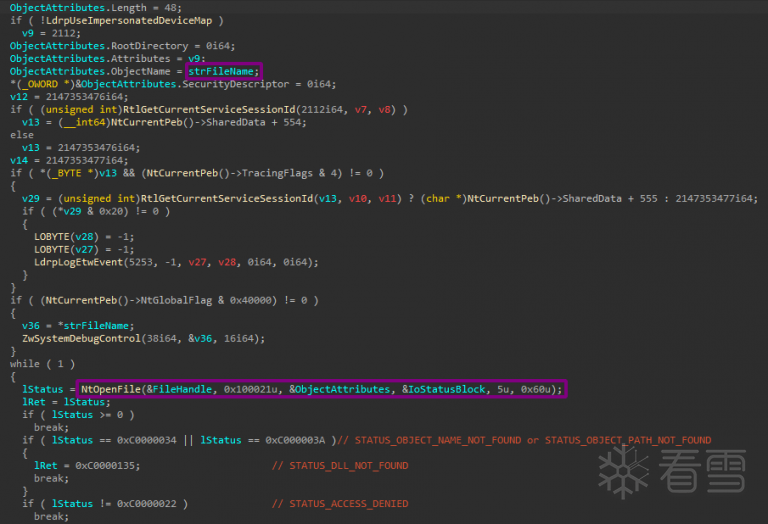Click the LOBYTE(v28) = -1 line

point(84,237)
